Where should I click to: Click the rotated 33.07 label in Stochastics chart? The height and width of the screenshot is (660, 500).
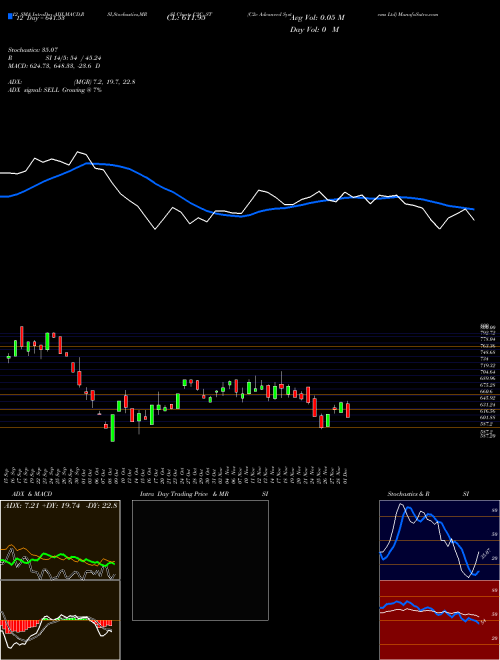485,554
